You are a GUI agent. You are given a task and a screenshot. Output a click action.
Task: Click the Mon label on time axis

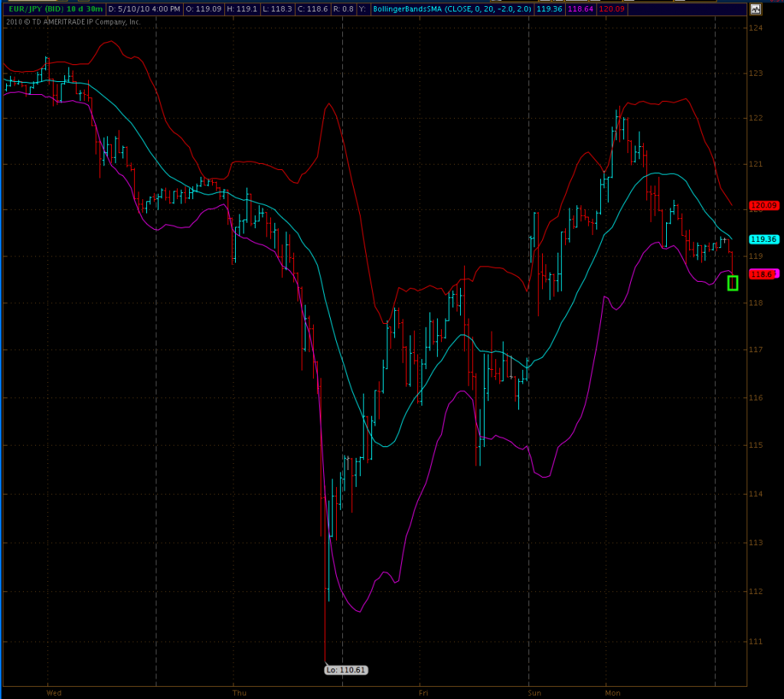pyautogui.click(x=613, y=692)
